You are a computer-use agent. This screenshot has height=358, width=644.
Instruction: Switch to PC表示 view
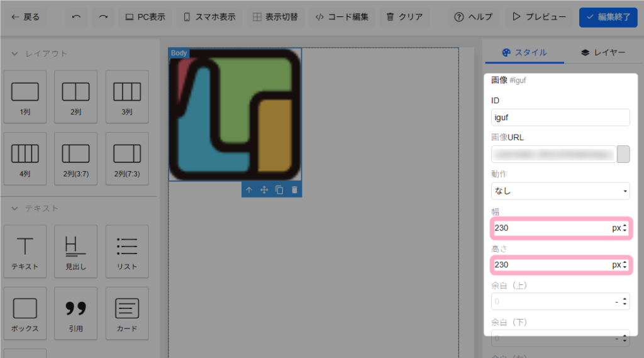point(145,17)
